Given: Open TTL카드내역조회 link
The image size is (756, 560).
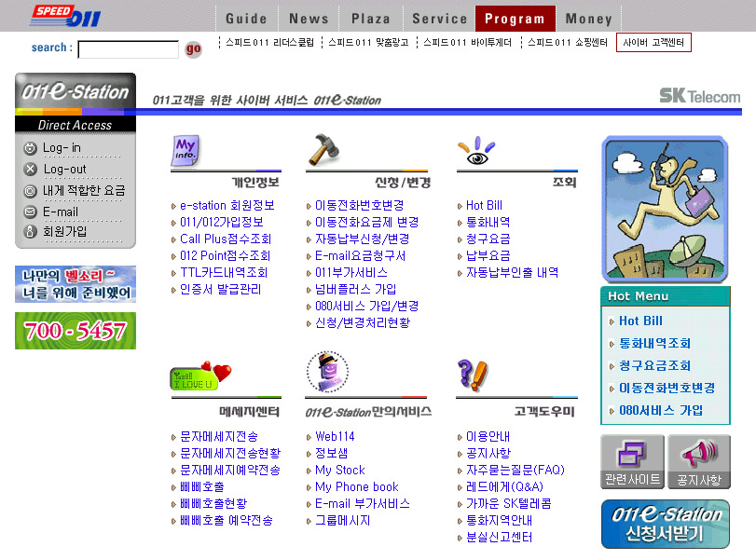Looking at the screenshot, I should coord(224,273).
